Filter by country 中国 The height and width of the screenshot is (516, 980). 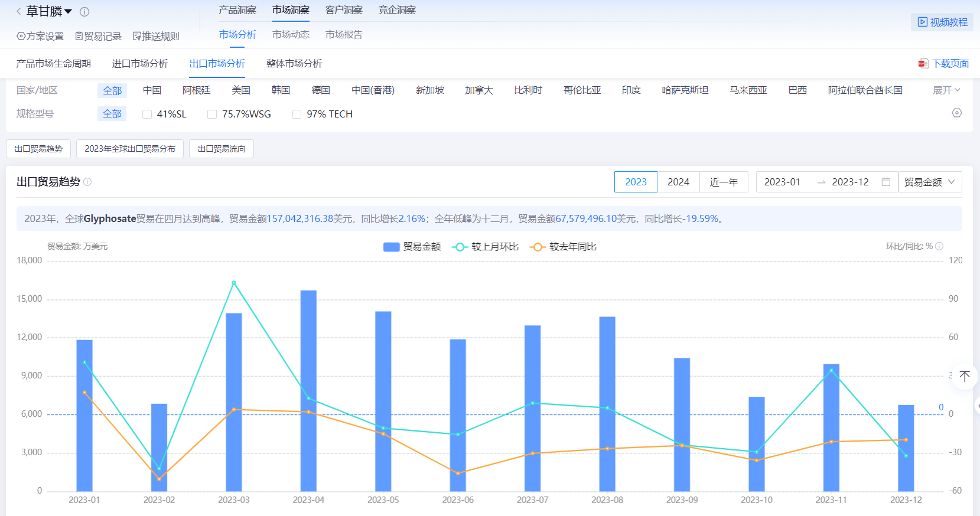152,90
